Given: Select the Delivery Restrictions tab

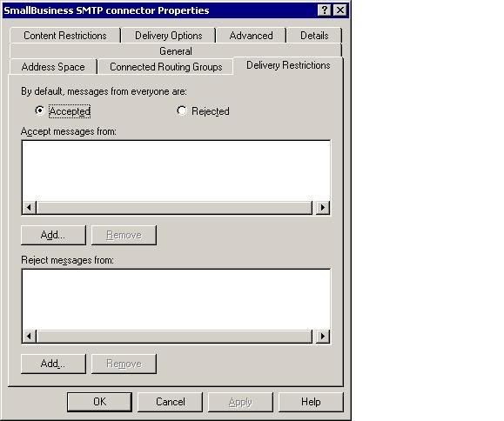Looking at the screenshot, I should [288, 65].
